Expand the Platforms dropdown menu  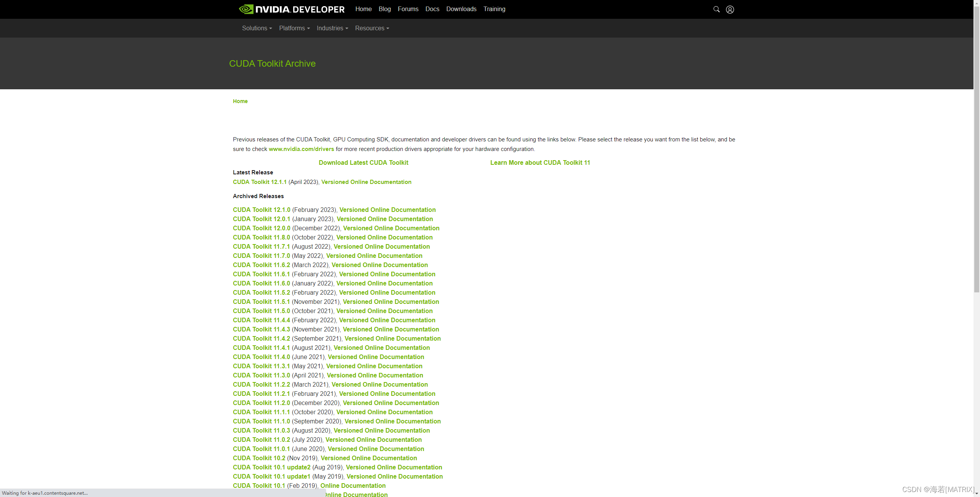click(x=294, y=28)
